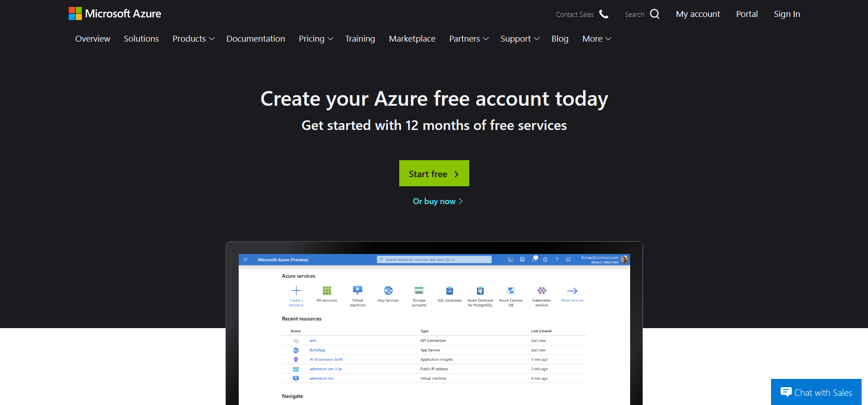868x405 pixels.
Task: Follow the Or buy now link
Action: (438, 201)
